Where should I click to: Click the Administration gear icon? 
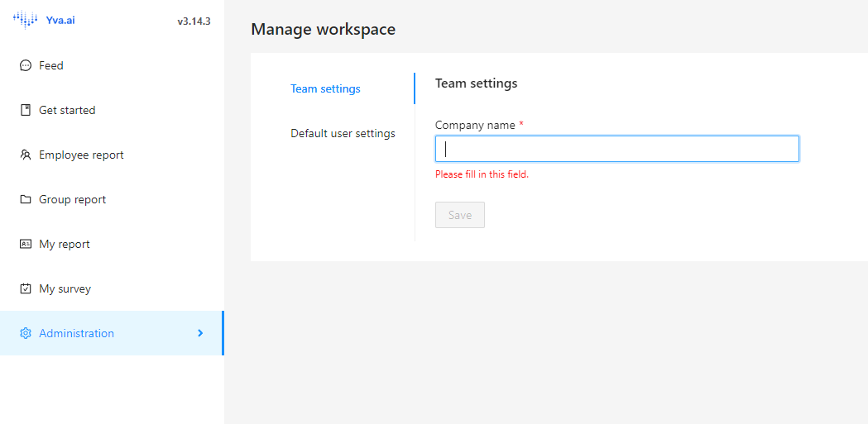tap(26, 333)
